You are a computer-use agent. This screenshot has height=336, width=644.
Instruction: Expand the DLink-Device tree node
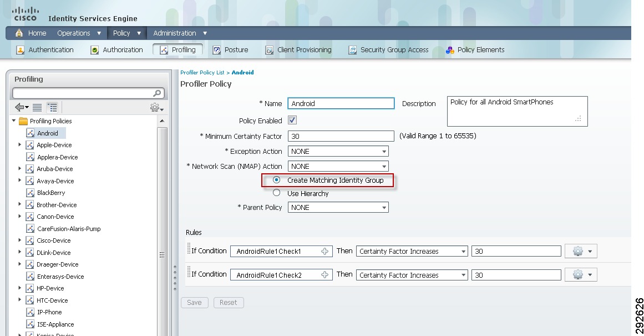click(x=19, y=252)
